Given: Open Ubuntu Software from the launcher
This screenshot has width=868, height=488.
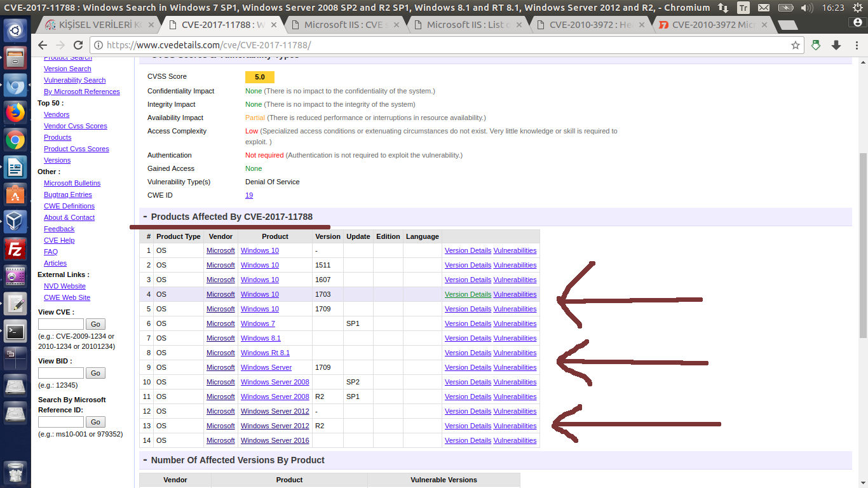Looking at the screenshot, I should pos(15,194).
